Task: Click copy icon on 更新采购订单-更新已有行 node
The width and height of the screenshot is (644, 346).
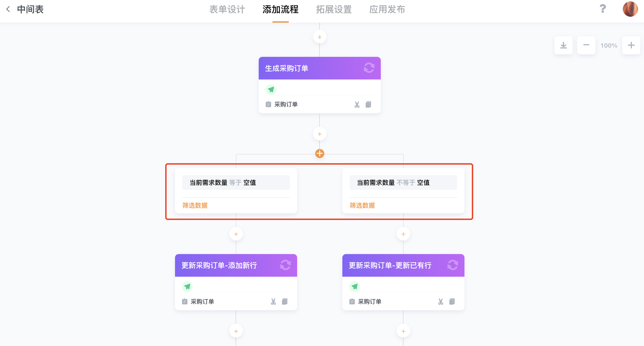Action: [452, 301]
